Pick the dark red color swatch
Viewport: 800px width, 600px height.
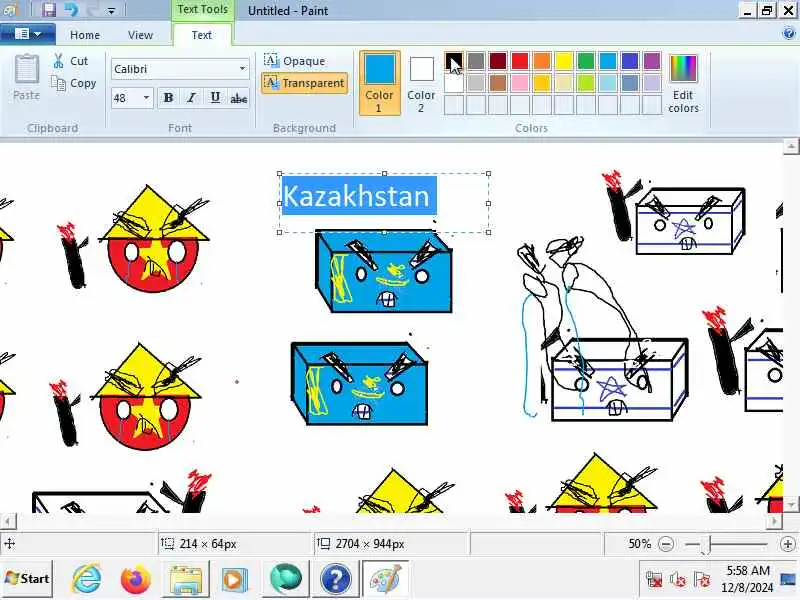pyautogui.click(x=497, y=61)
